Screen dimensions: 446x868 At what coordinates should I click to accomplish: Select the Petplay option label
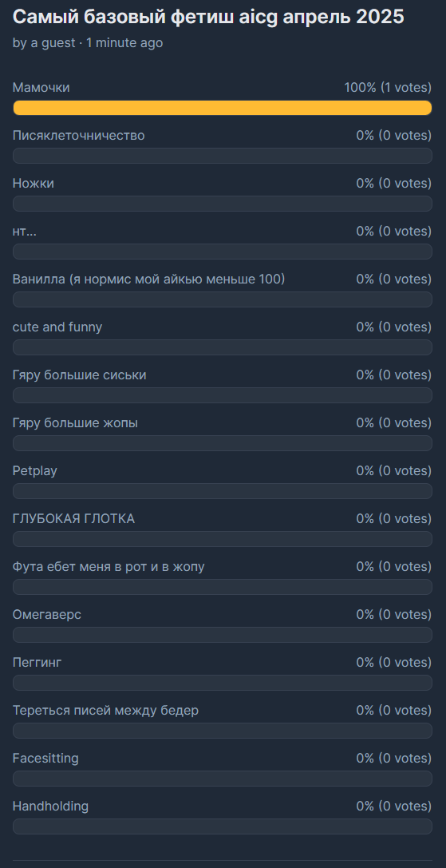point(35,470)
